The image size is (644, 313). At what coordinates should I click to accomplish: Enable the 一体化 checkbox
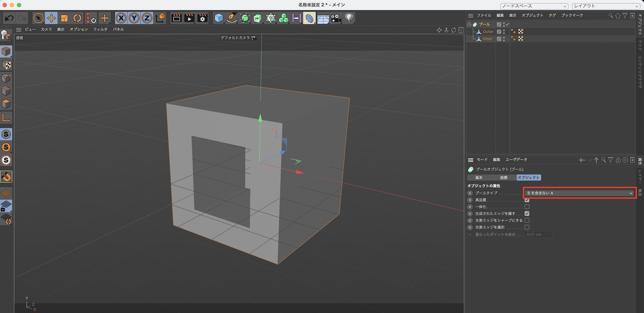click(x=527, y=207)
